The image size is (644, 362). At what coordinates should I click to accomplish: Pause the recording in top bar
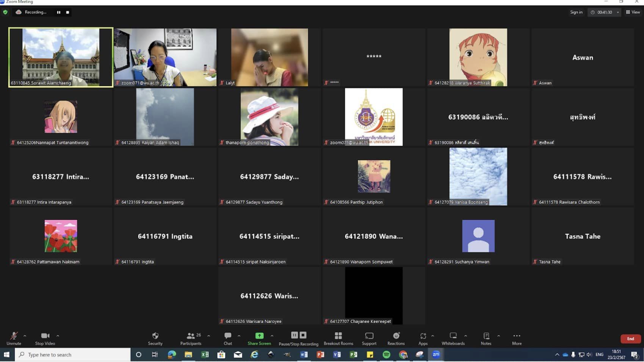[59, 12]
